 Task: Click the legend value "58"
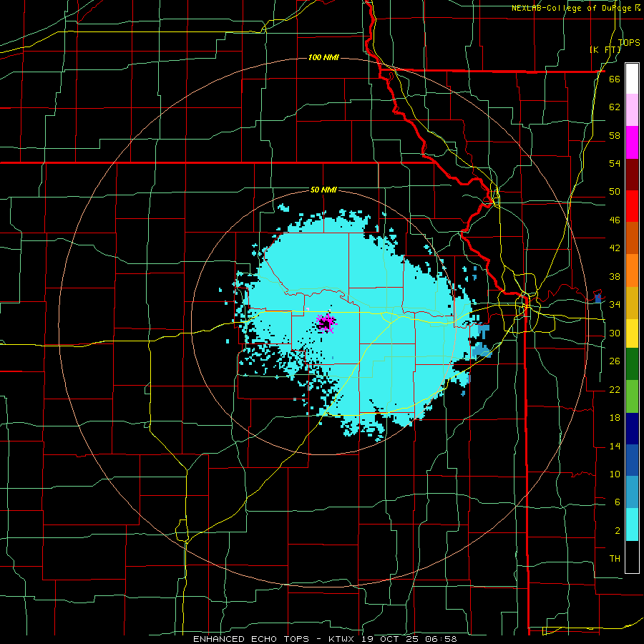[615, 135]
